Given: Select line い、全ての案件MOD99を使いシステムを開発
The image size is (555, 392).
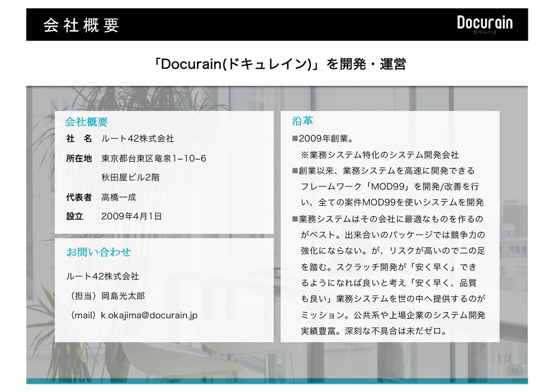Looking at the screenshot, I should (392, 202).
